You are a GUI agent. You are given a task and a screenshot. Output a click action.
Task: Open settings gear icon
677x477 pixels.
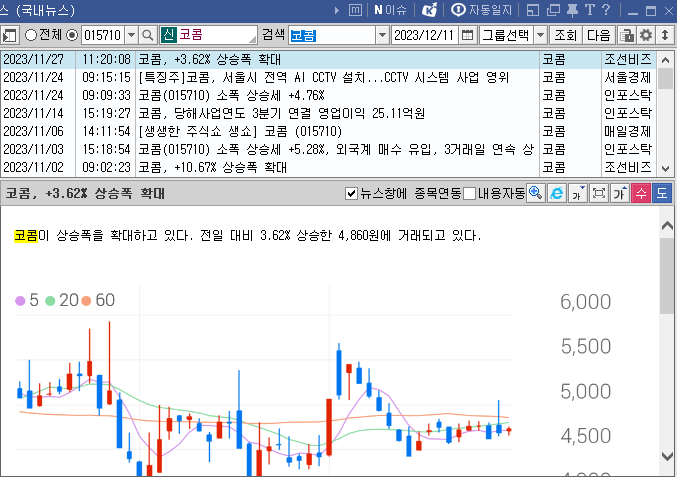click(646, 35)
